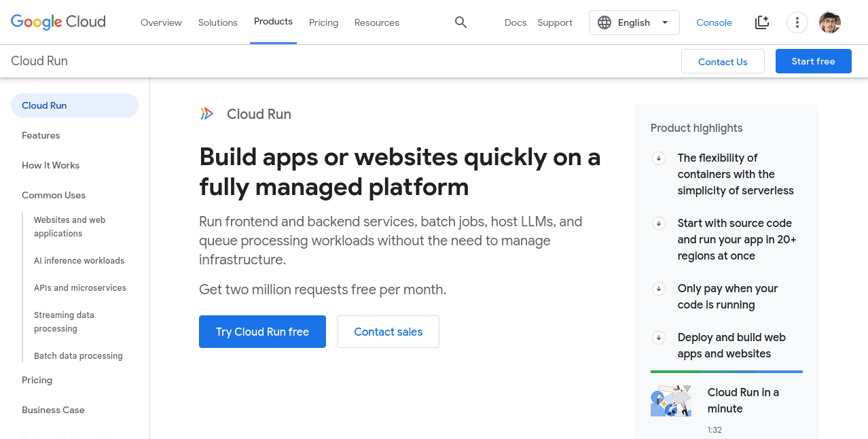Open AI inference workloads sidebar link
Screen dimensions: 868x439
pyautogui.click(x=79, y=260)
